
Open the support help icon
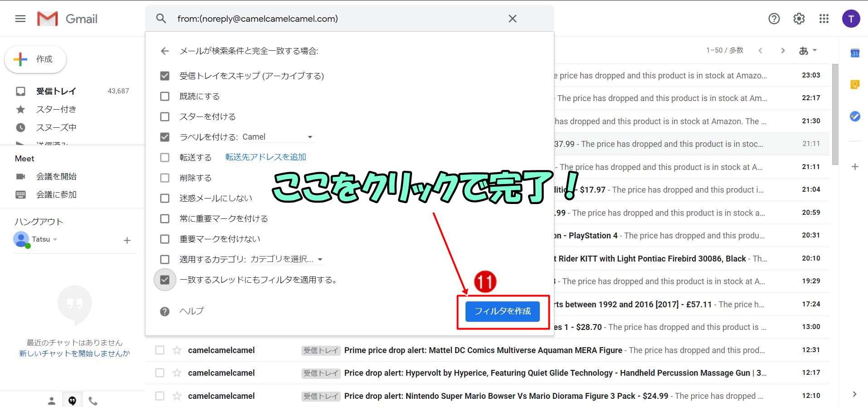coord(774,19)
